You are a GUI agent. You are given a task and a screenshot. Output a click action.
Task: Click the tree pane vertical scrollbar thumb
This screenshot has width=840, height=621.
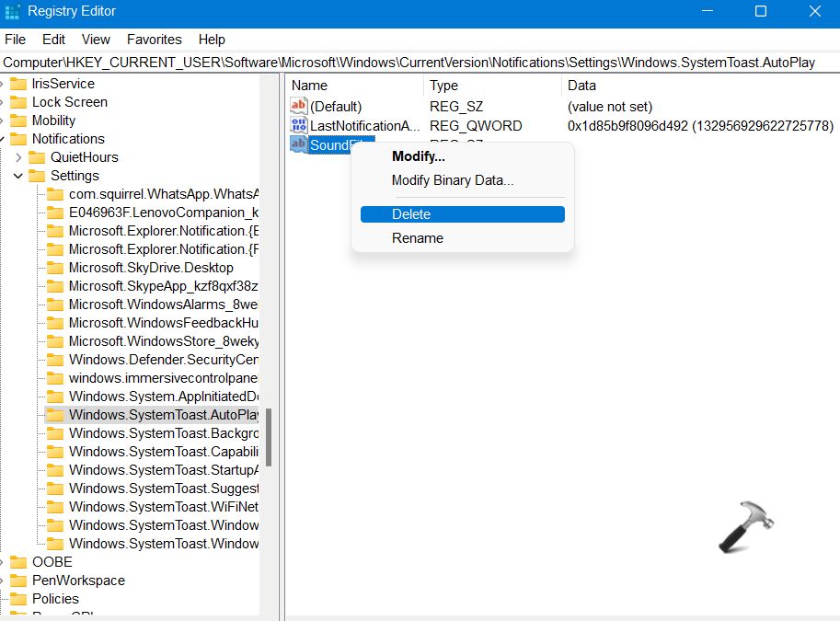coord(269,438)
